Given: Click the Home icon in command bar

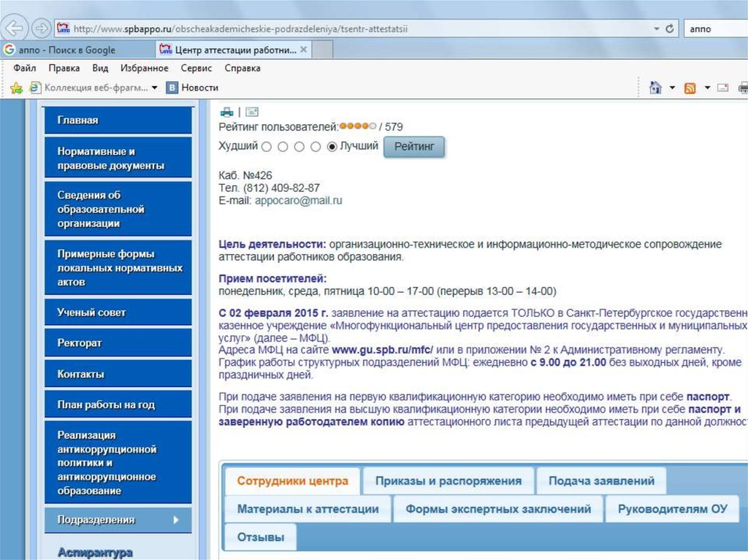Looking at the screenshot, I should [655, 88].
